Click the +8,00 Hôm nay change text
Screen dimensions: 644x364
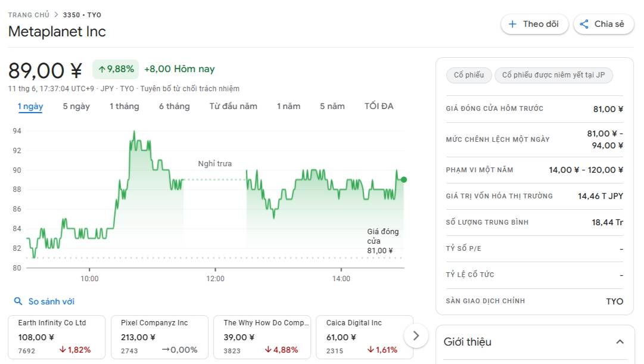(179, 69)
